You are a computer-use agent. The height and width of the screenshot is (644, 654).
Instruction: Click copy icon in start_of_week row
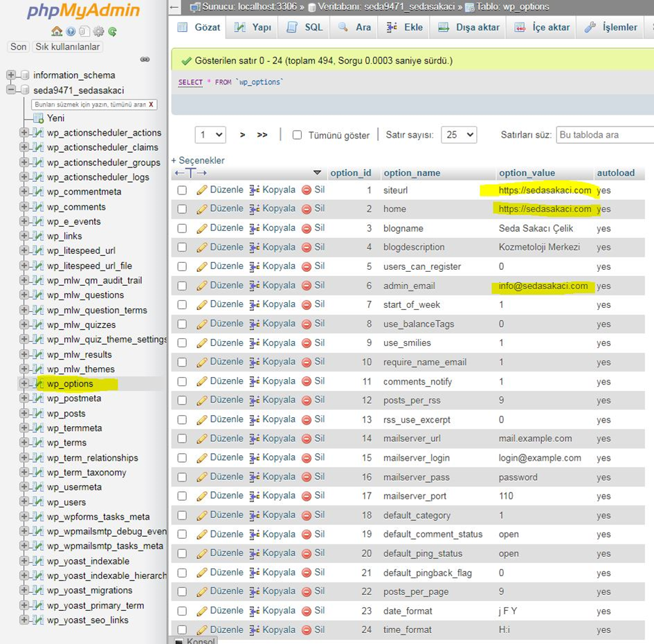pos(255,304)
